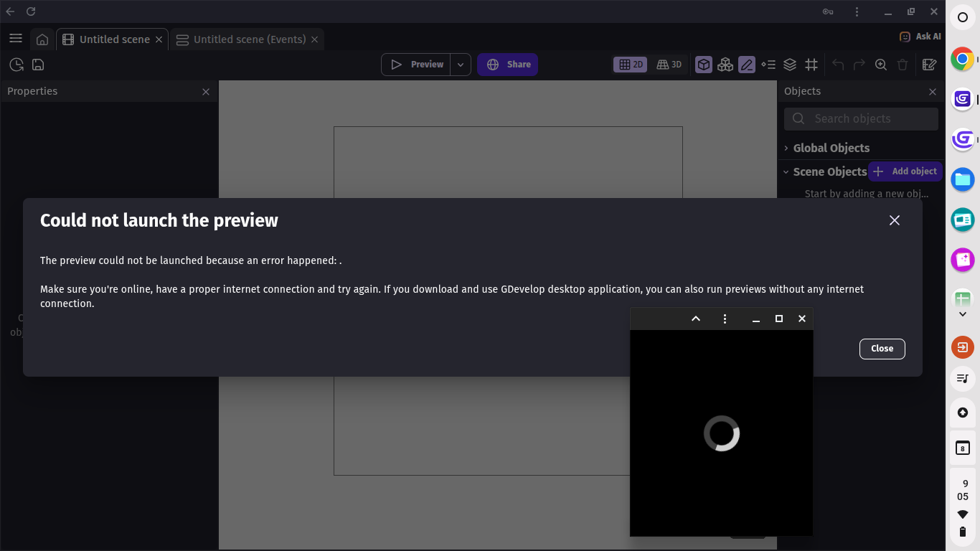Toggle the Properties panel pencil icon
This screenshot has height=551, width=980.
point(747,65)
